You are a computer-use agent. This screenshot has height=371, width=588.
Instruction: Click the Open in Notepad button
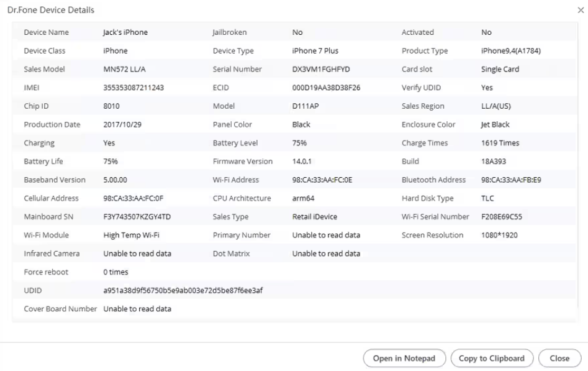coord(404,358)
